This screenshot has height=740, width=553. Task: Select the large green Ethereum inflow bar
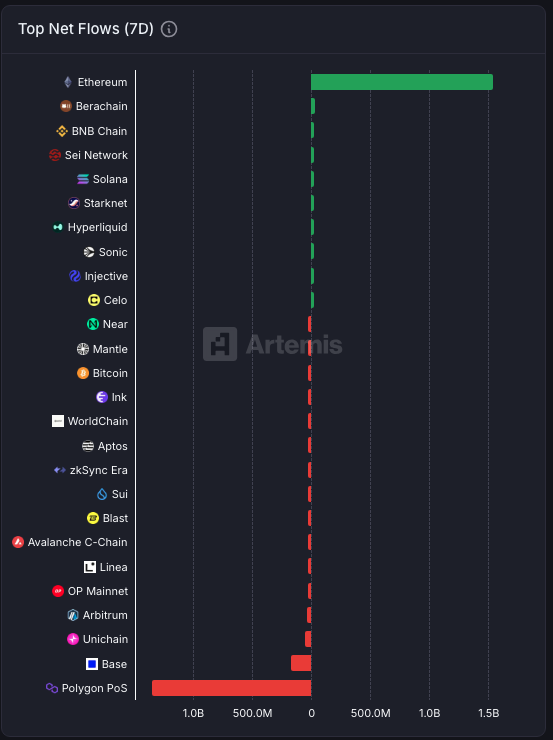pos(402,82)
